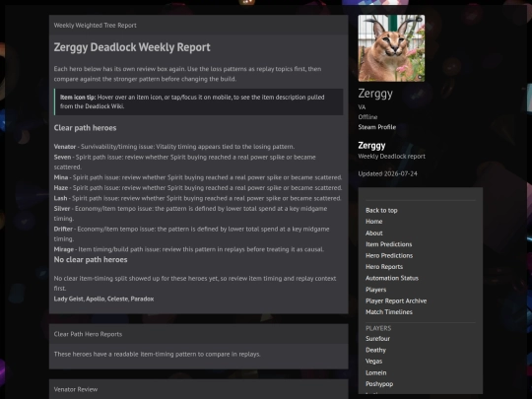Screen dimensions: 532x399
Task: Open Hero Reports in sidebar
Action: [x=384, y=267]
